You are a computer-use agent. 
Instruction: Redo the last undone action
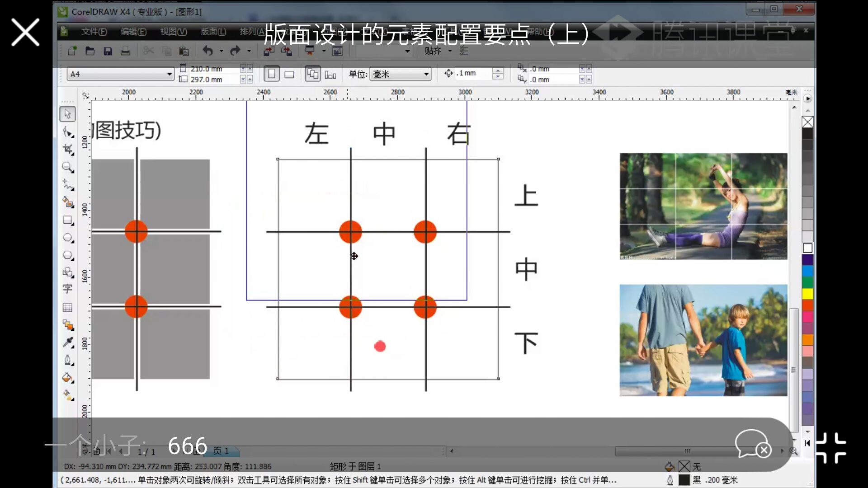tap(235, 51)
